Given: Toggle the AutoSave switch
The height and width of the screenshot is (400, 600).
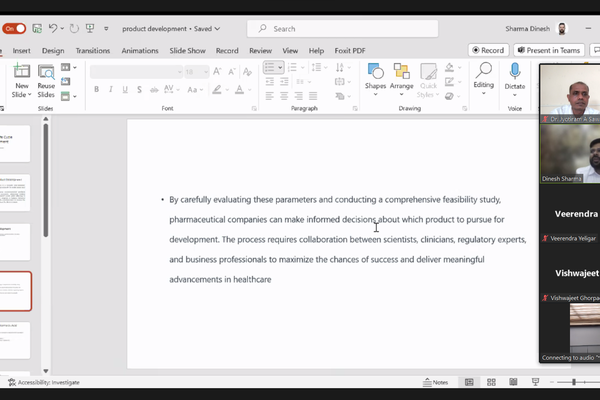Looking at the screenshot, I should pos(14,29).
